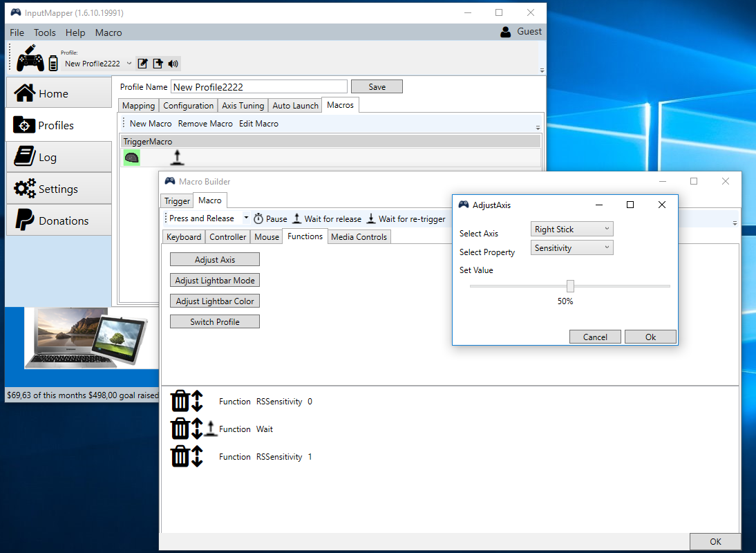Open the File menu
The image size is (756, 553).
(17, 32)
